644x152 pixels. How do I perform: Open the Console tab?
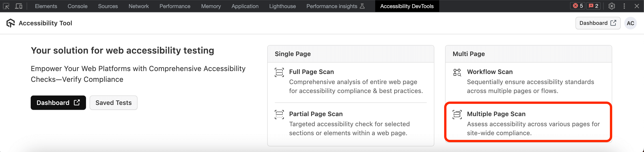78,6
